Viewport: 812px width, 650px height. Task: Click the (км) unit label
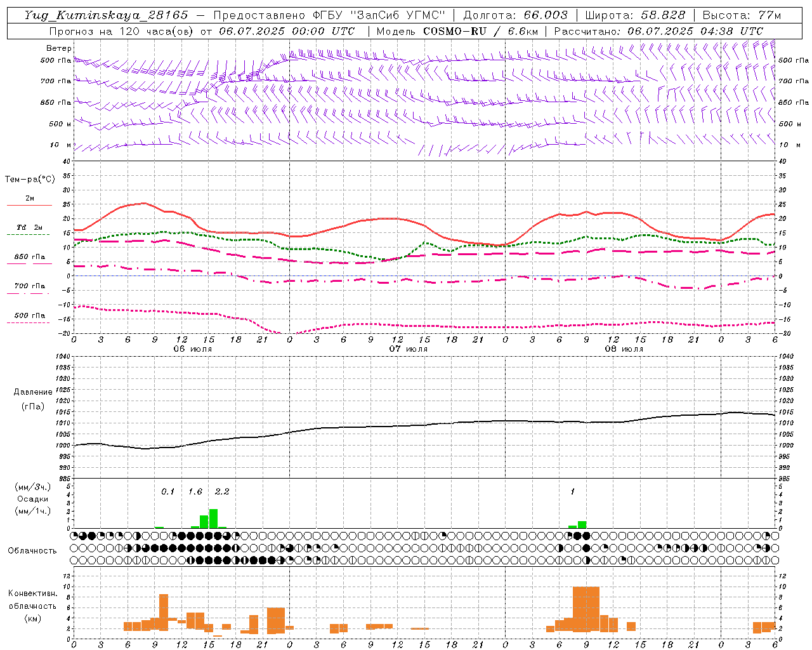click(32, 618)
